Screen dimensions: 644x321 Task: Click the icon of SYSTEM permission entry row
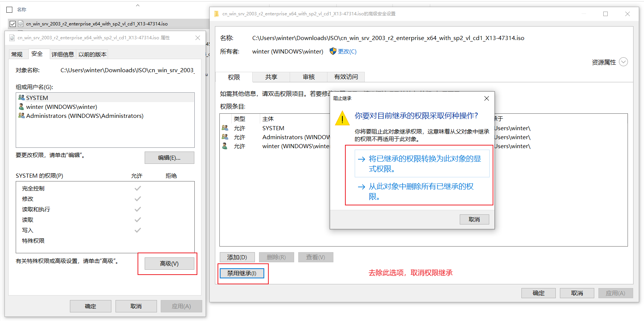tap(225, 128)
